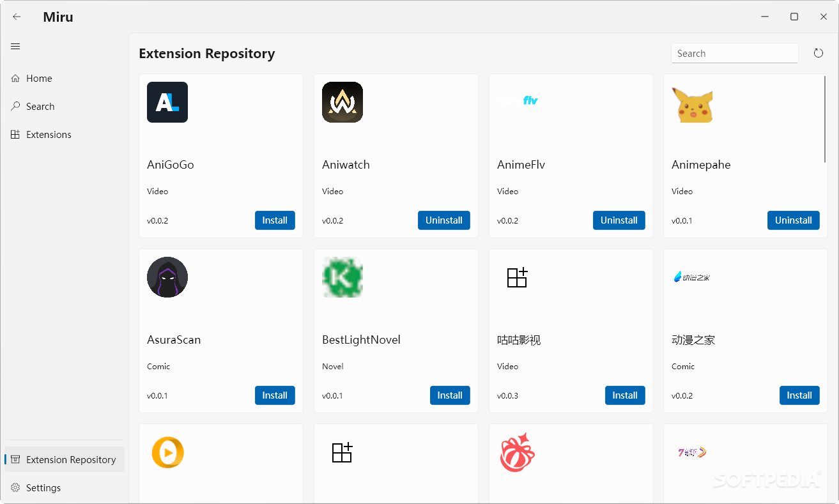Click the AniGoGo logo icon

tap(167, 102)
